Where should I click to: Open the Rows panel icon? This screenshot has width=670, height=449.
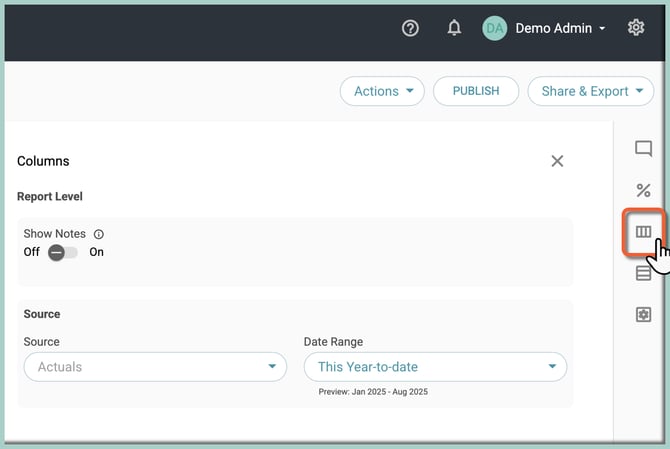pos(643,273)
